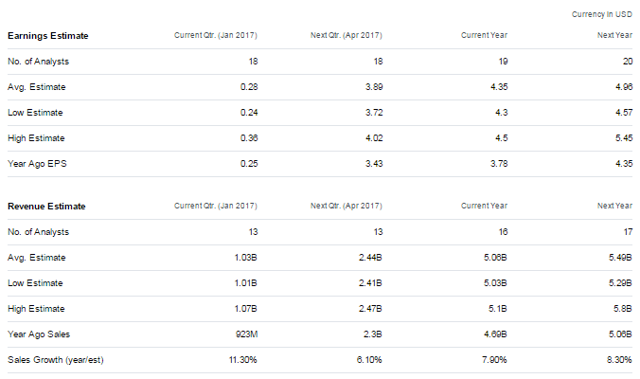Click Current Year header in Earnings table

(484, 35)
